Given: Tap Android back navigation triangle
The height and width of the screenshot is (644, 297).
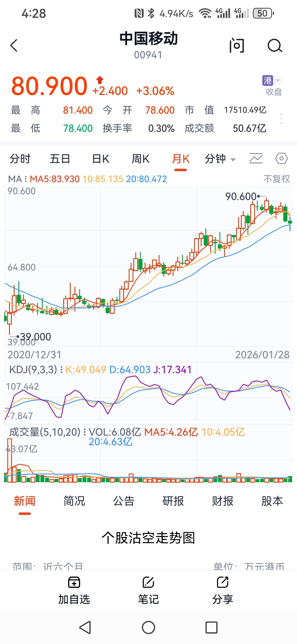Looking at the screenshot, I should [85, 627].
